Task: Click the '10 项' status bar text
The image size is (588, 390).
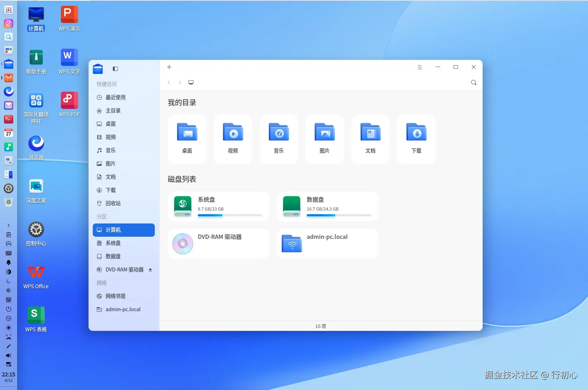Action: 321,326
